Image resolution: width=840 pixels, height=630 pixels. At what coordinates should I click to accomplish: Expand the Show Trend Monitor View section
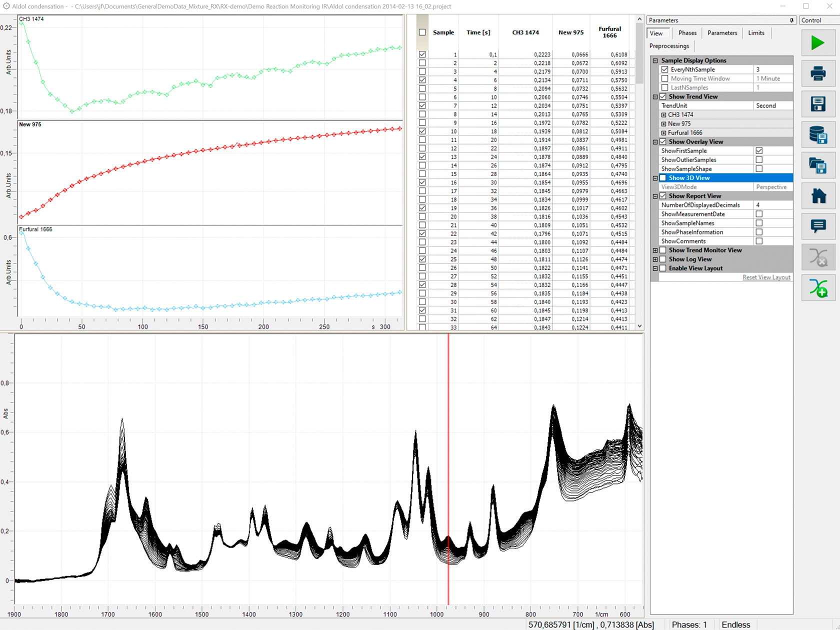coord(655,250)
